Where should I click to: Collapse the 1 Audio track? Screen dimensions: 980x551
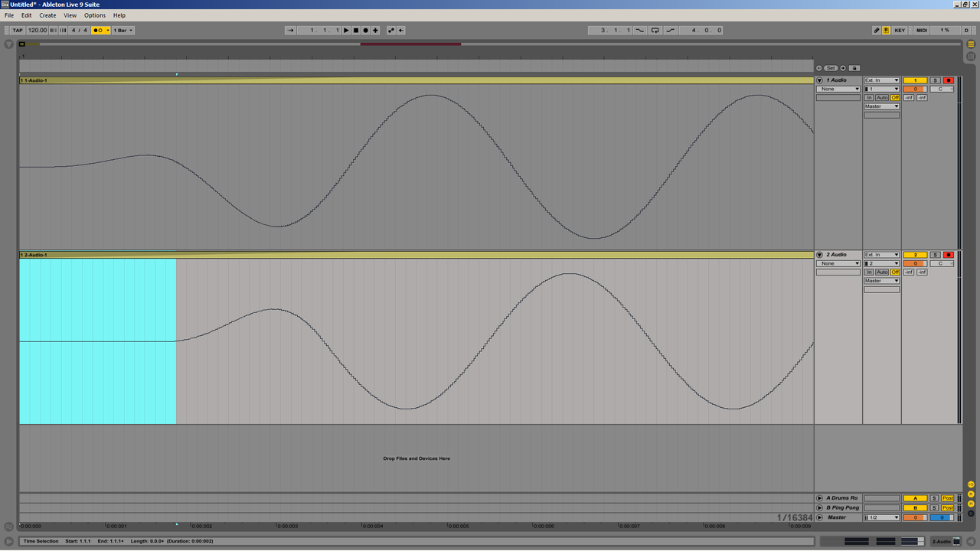coord(819,80)
